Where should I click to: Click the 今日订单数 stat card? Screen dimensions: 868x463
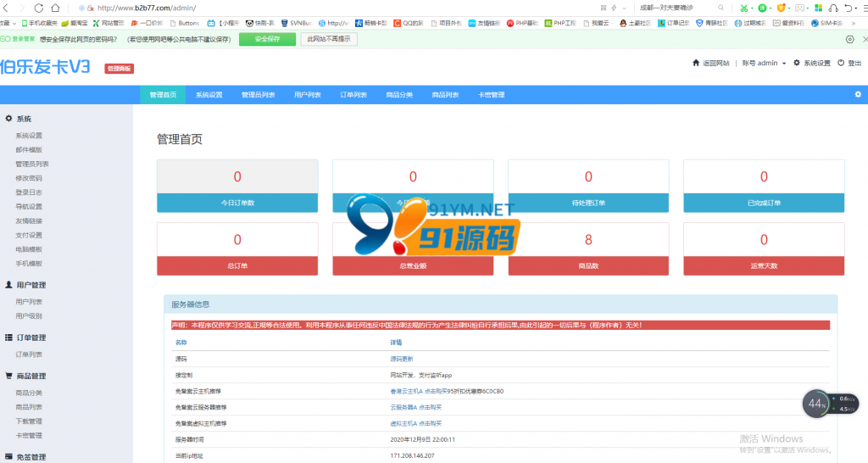[237, 186]
